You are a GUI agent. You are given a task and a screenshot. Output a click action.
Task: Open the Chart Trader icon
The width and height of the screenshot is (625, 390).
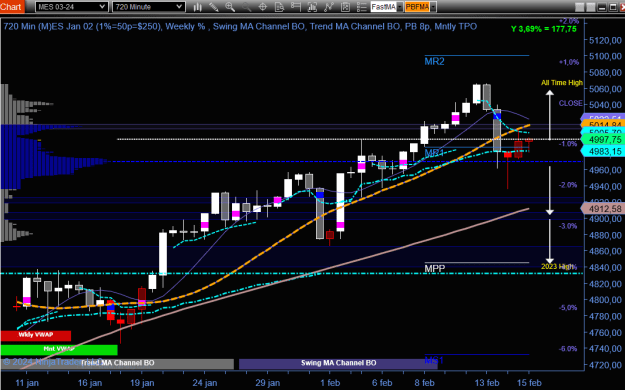tap(296, 7)
